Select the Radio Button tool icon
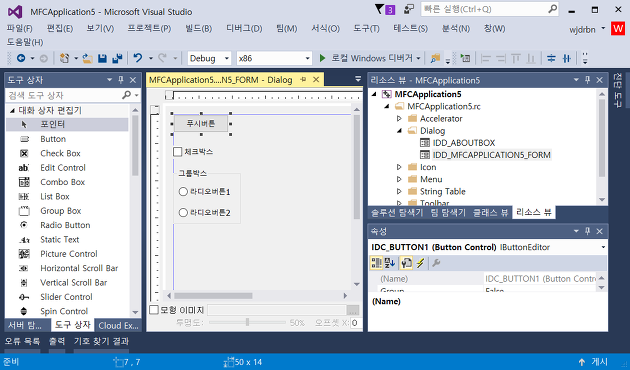This screenshot has height=370, width=630. (x=24, y=225)
